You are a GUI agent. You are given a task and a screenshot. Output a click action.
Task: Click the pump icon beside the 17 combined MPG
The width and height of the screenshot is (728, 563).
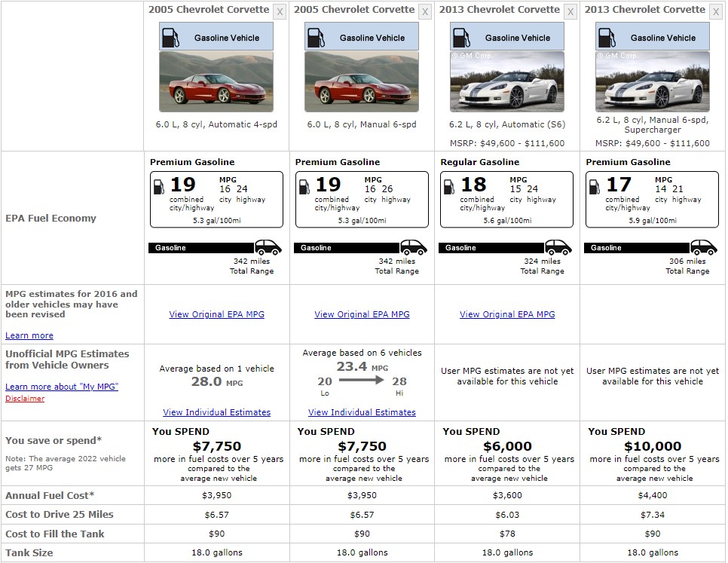click(595, 187)
